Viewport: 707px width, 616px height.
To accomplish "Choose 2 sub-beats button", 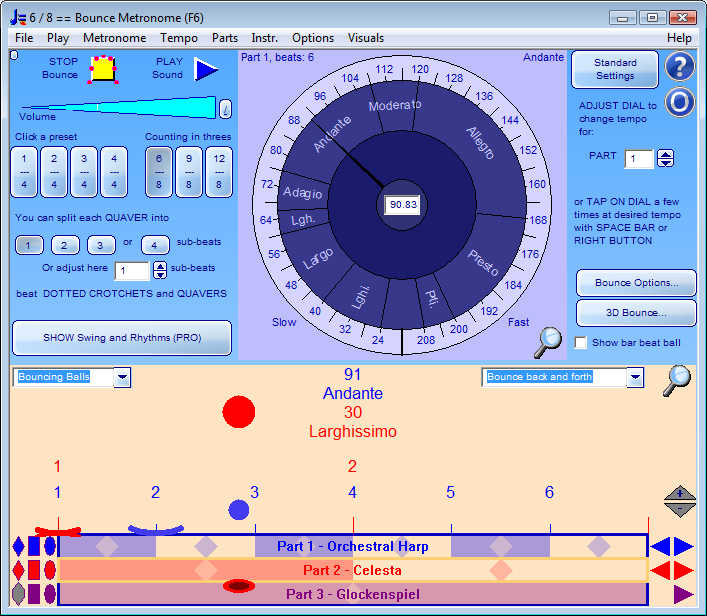I will click(65, 245).
